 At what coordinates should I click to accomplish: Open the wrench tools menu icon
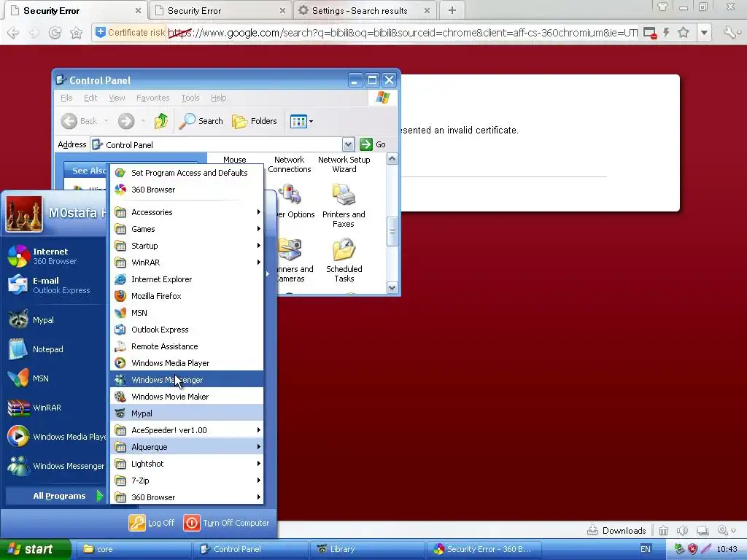729,32
